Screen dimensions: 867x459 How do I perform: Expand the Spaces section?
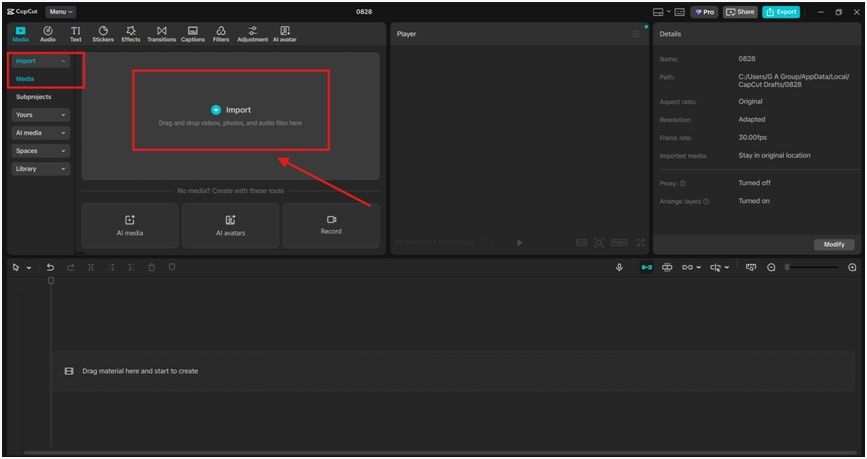[x=40, y=151]
